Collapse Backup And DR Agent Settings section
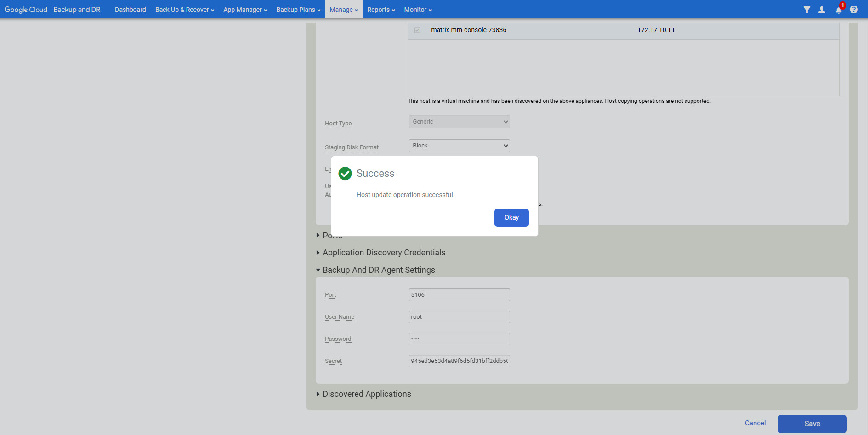Image resolution: width=868 pixels, height=435 pixels. tap(378, 270)
